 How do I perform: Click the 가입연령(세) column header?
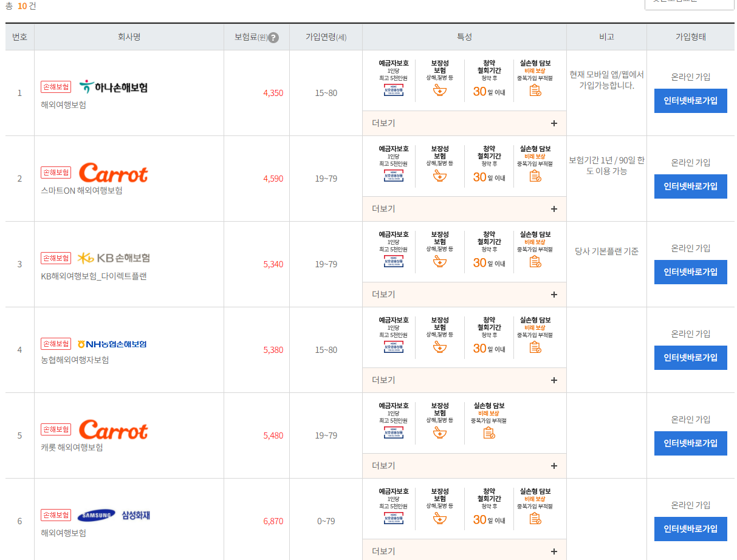click(x=326, y=37)
